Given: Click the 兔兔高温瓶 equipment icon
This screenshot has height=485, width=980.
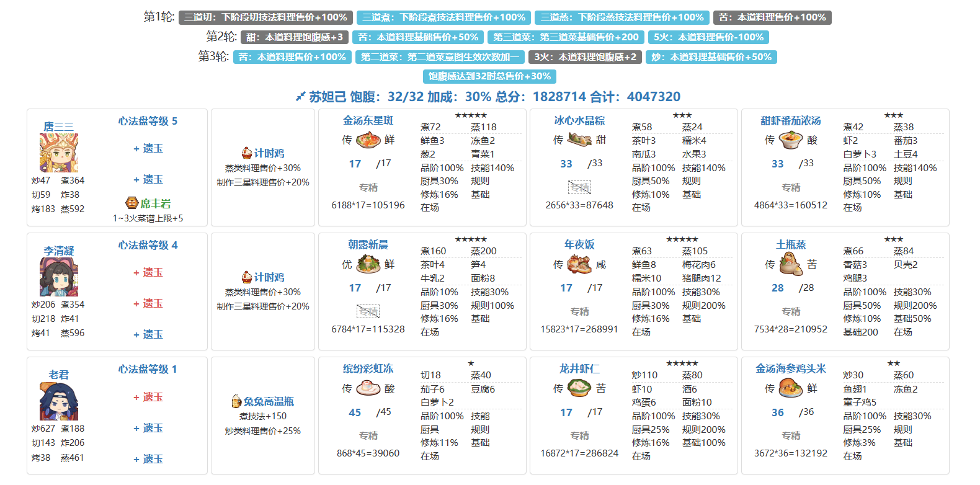Looking at the screenshot, I should (x=236, y=401).
